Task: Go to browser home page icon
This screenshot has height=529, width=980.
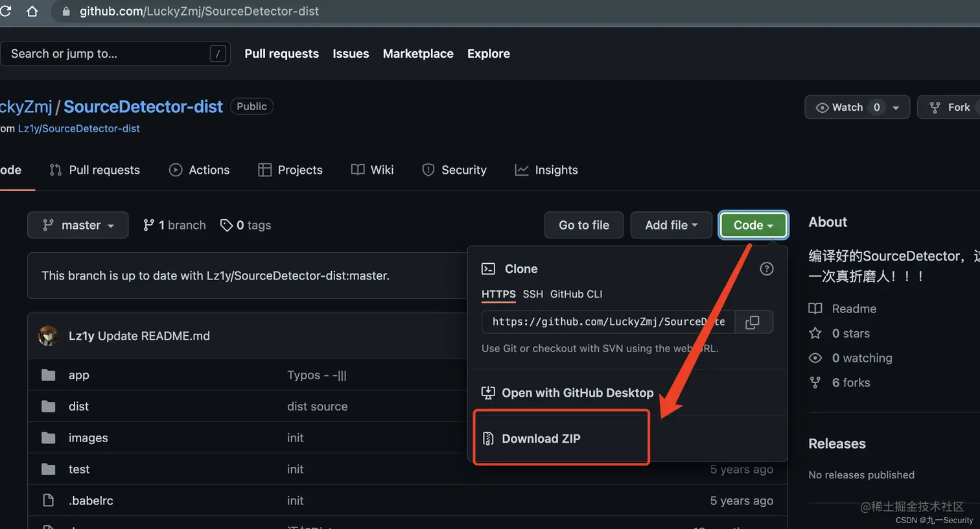Action: click(32, 11)
